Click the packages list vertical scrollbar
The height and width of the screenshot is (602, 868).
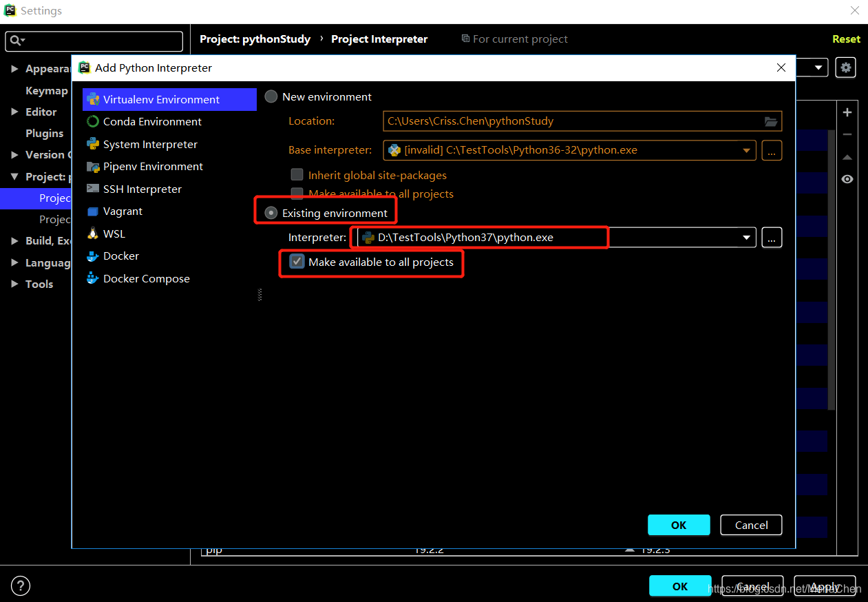[x=832, y=269]
